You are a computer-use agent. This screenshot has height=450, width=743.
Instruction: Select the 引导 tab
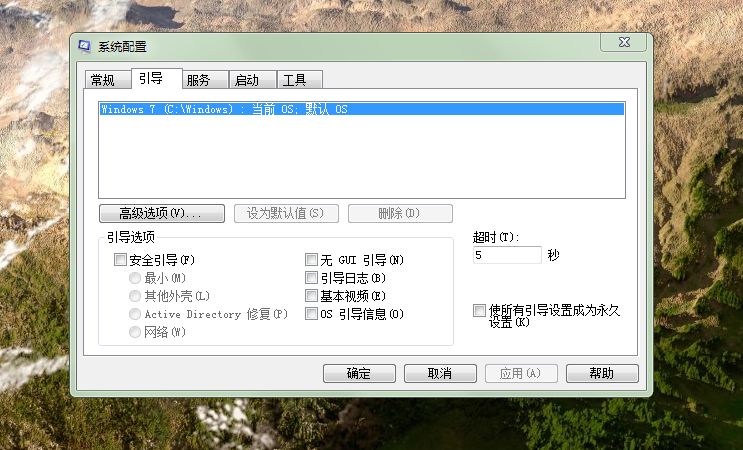(157, 78)
